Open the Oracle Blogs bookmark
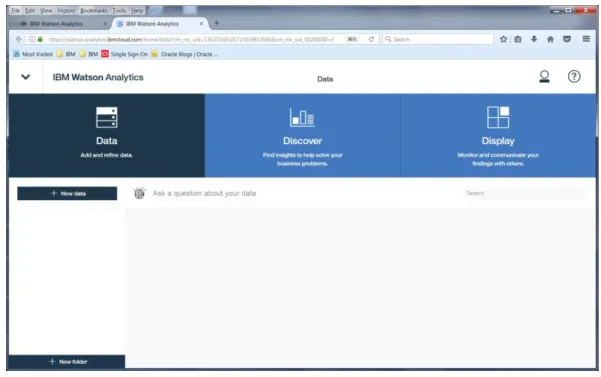The image size is (601, 377). point(185,54)
